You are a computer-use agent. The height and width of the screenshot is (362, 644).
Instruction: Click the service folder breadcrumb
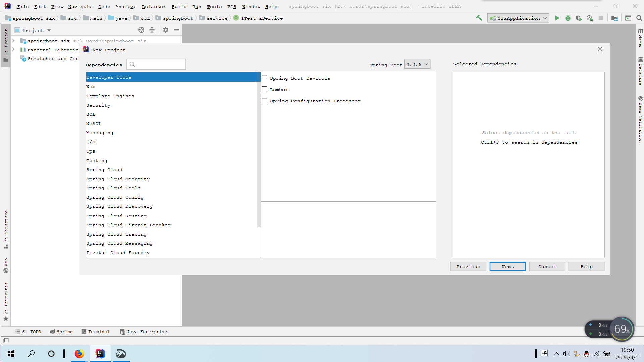pyautogui.click(x=214, y=18)
